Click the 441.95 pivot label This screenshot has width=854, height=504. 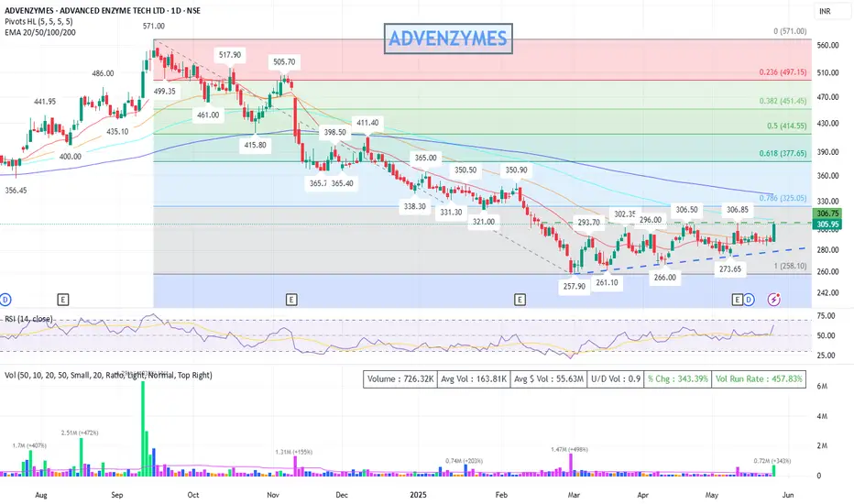coord(45,102)
